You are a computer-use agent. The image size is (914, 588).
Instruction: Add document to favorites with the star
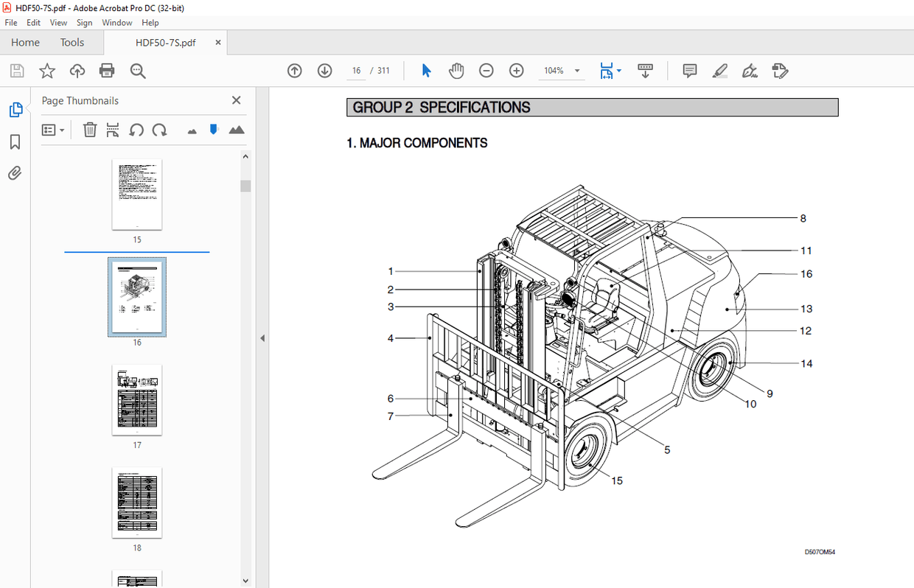(x=46, y=70)
